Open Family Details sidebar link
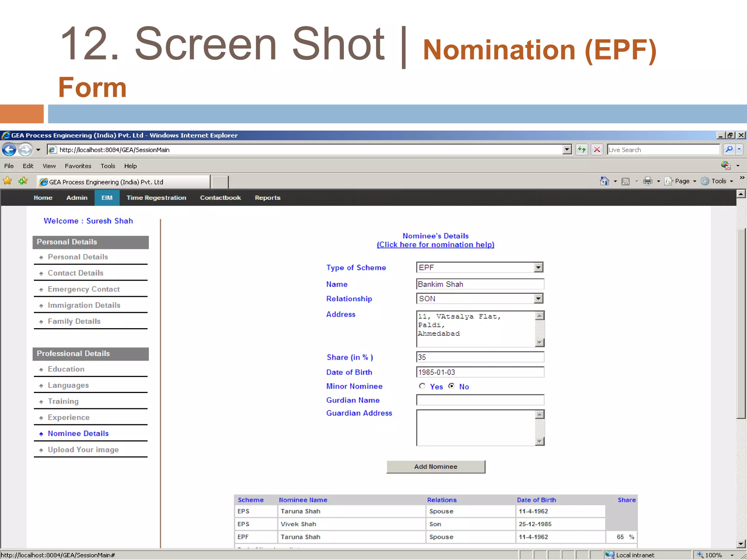The height and width of the screenshot is (560, 747). pyautogui.click(x=74, y=321)
